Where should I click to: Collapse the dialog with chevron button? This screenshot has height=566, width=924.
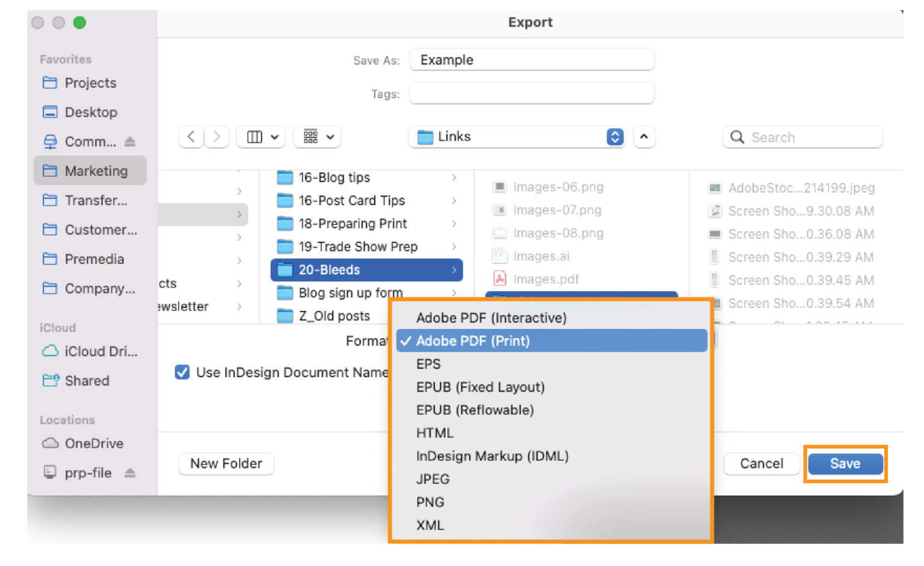coord(644,137)
